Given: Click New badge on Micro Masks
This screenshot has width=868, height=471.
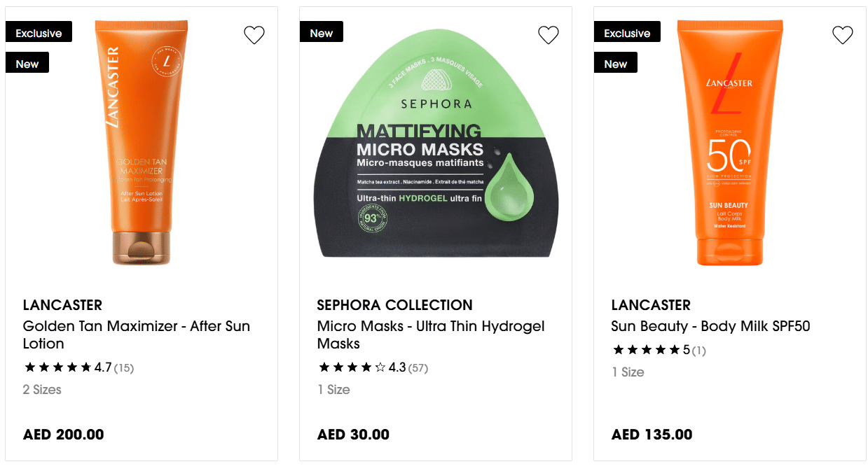Looking at the screenshot, I should (322, 32).
